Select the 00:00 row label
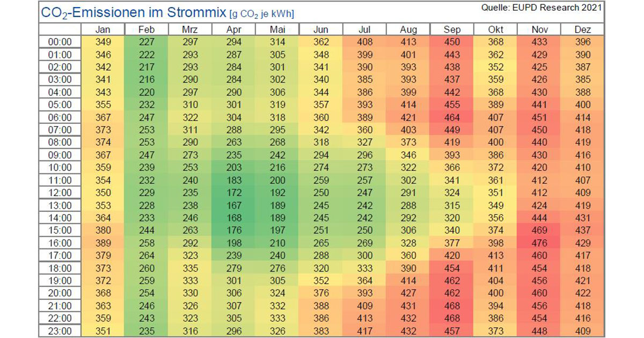 click(x=60, y=42)
